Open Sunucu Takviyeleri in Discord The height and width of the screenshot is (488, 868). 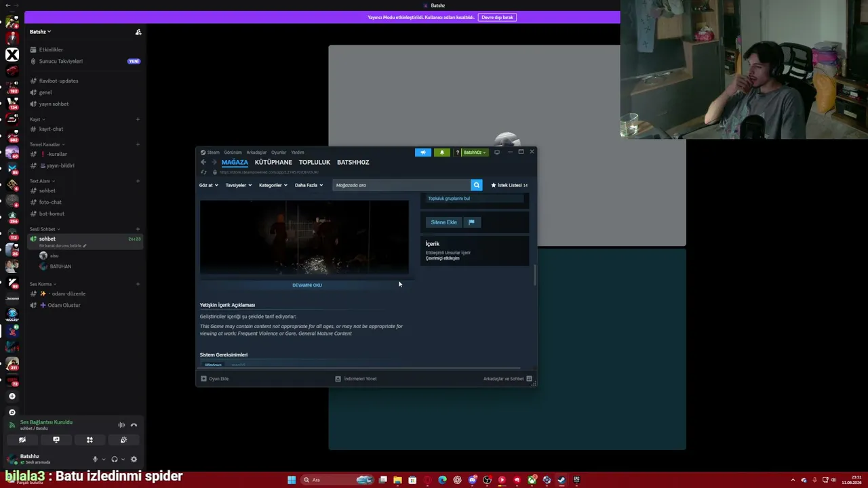pos(84,61)
